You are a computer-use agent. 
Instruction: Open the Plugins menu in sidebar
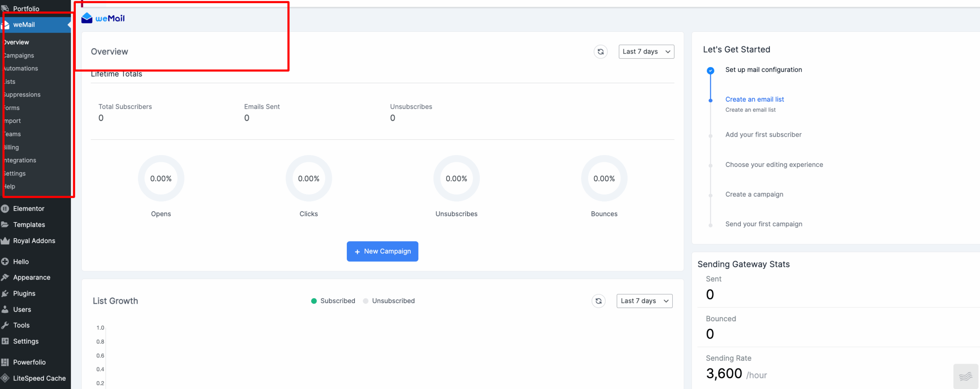click(24, 294)
